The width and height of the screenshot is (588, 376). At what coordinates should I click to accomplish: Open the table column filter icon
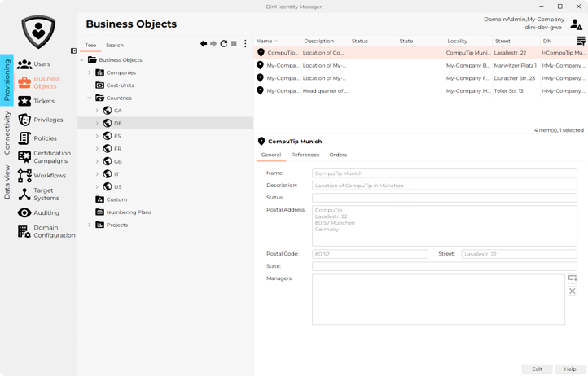pyautogui.click(x=581, y=41)
